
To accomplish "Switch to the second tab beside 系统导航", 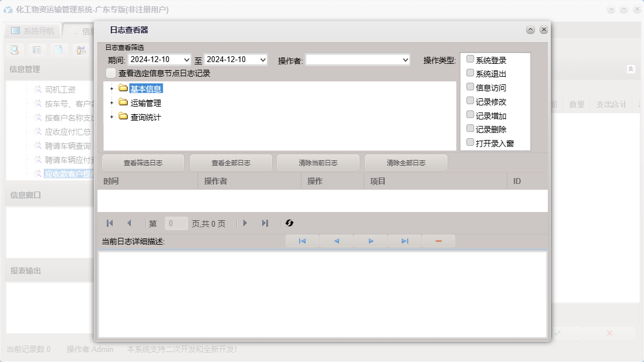I will tap(80, 30).
